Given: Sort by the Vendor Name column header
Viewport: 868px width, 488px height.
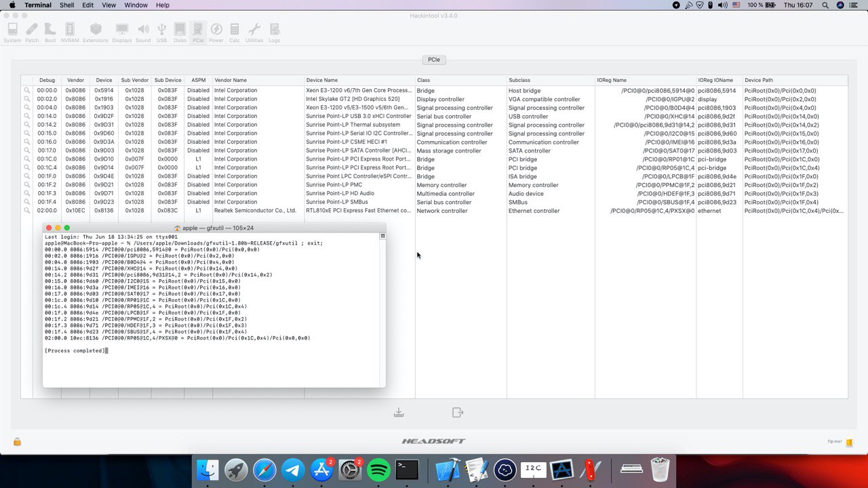Looking at the screenshot, I should 258,80.
